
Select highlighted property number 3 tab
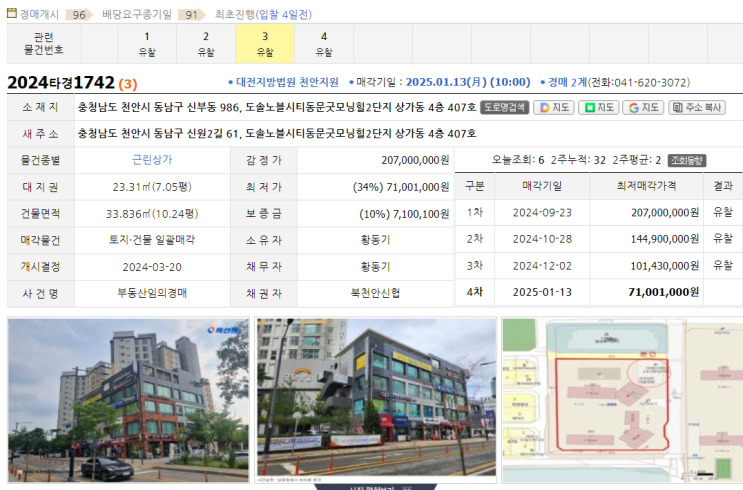[265, 44]
